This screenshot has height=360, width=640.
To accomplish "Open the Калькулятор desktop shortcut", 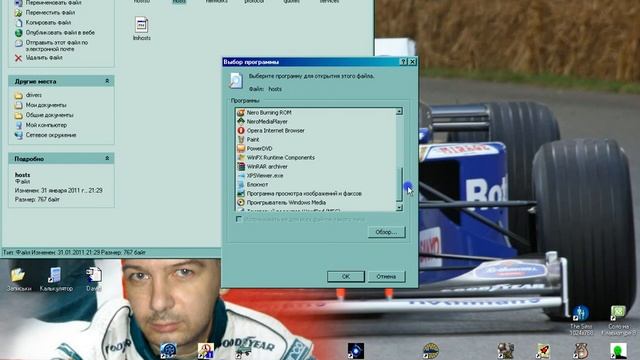I will [x=56, y=280].
